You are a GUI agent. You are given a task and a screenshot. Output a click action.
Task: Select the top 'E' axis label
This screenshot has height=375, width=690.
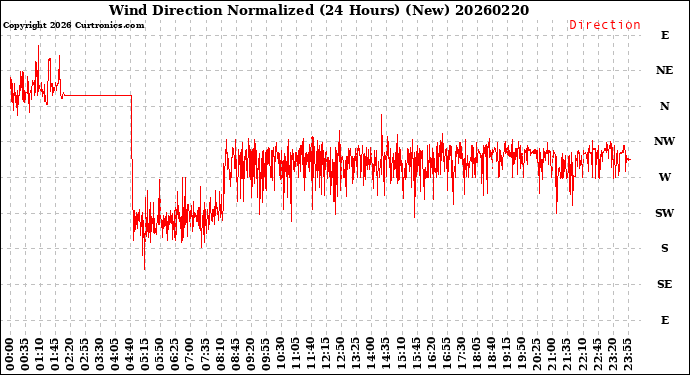[664, 35]
